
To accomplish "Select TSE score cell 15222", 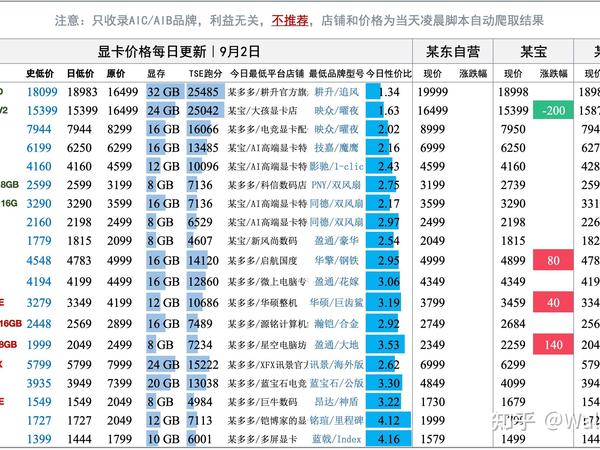I will (x=203, y=365).
